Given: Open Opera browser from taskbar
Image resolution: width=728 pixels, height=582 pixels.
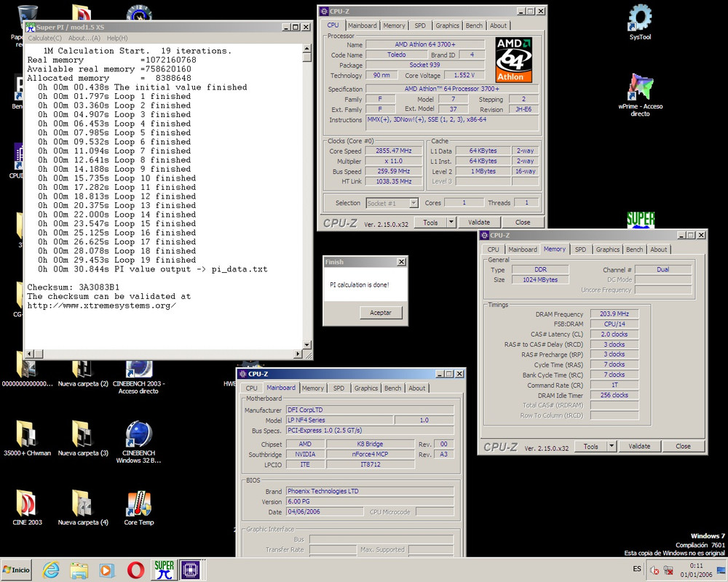Looking at the screenshot, I should pos(135,570).
